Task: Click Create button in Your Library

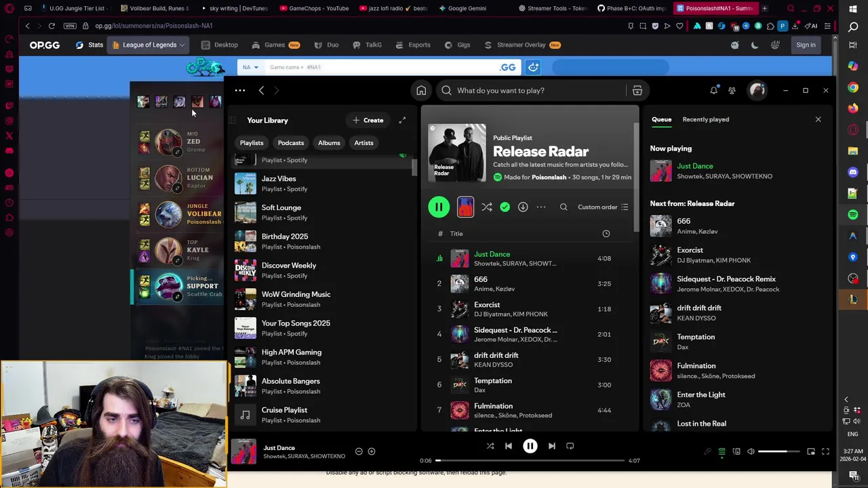Action: click(x=368, y=120)
